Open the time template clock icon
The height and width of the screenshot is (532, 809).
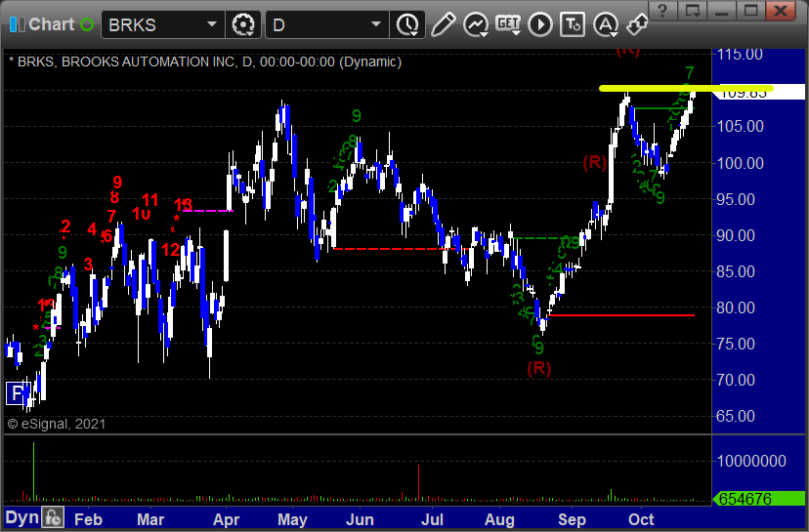pyautogui.click(x=407, y=24)
